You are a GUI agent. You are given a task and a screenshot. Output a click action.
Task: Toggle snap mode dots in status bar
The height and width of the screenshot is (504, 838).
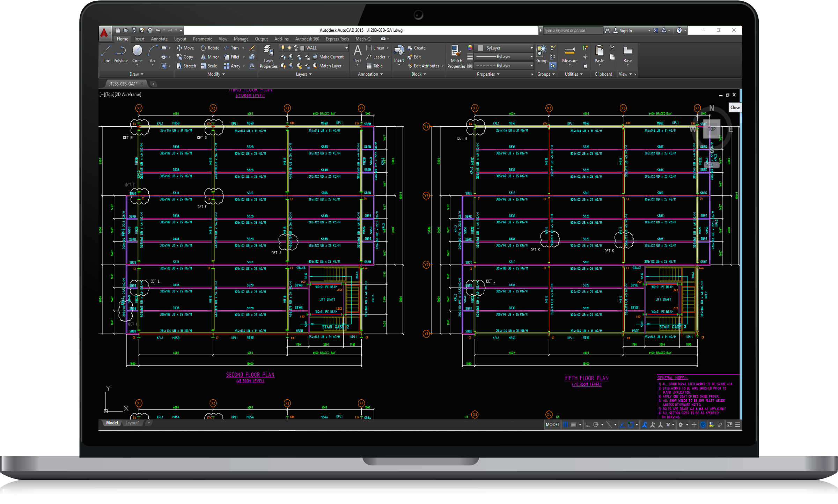click(573, 425)
